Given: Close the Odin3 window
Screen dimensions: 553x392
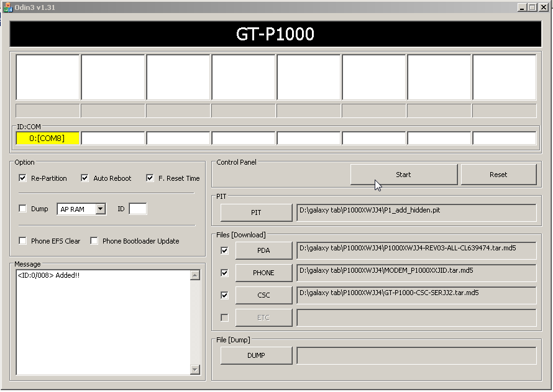Looking at the screenshot, I should pyautogui.click(x=544, y=7).
